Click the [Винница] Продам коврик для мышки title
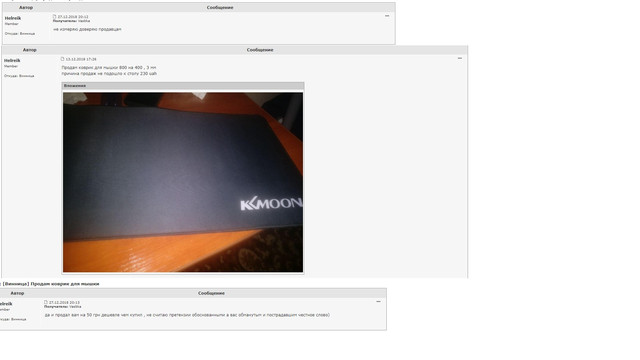Image resolution: width=640 pixels, height=360 pixels. coord(51,284)
